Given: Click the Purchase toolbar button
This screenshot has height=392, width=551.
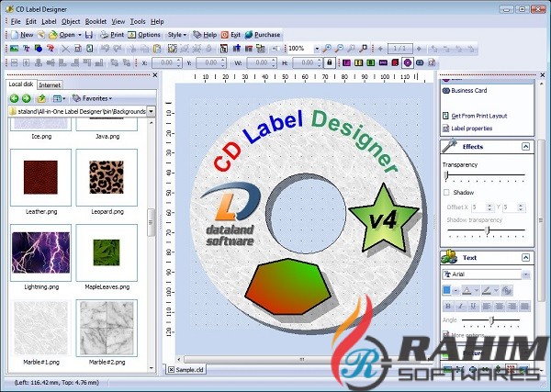Looking at the screenshot, I should 263,35.
